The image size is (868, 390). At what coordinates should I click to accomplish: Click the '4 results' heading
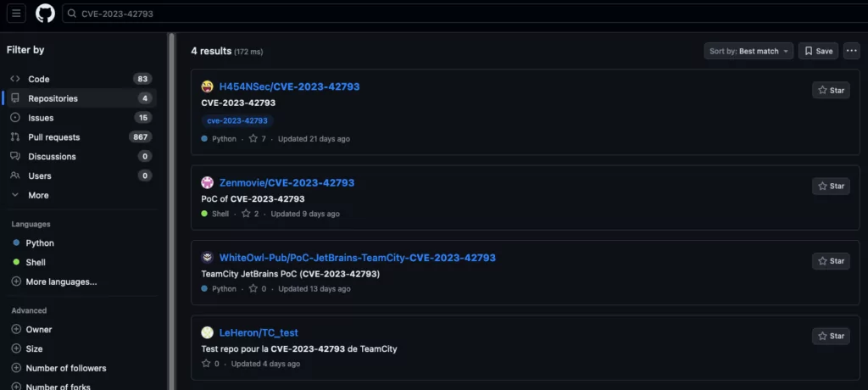(x=211, y=51)
